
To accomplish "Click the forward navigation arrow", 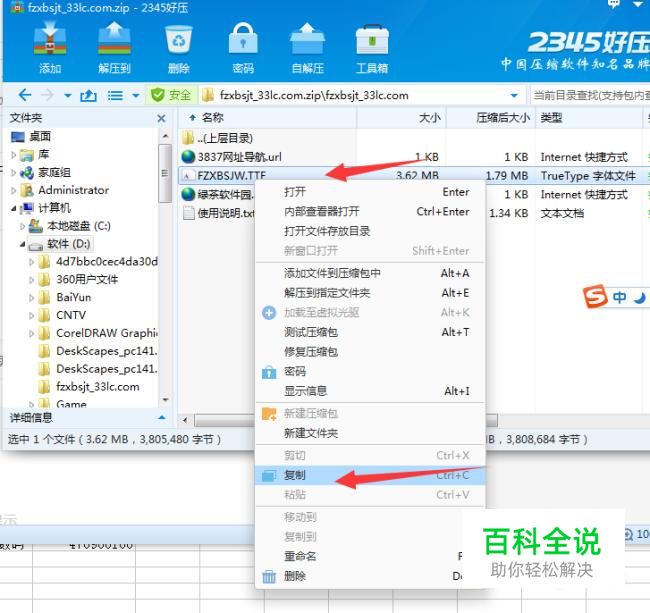I will [48, 95].
